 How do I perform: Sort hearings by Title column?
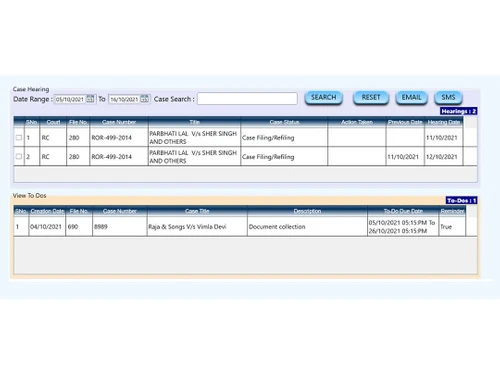tap(194, 122)
